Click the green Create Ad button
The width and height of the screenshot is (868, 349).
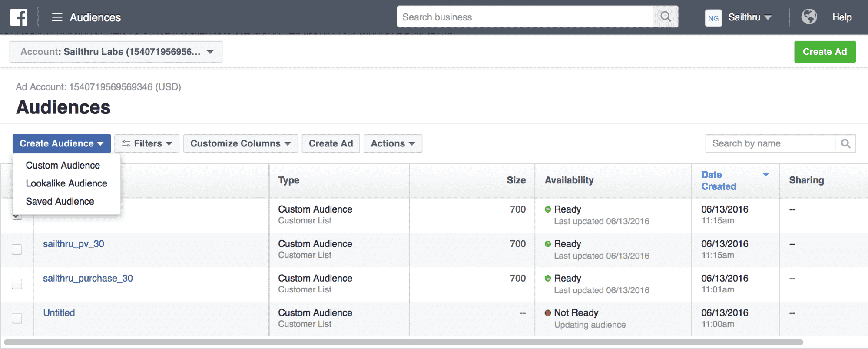click(x=825, y=52)
